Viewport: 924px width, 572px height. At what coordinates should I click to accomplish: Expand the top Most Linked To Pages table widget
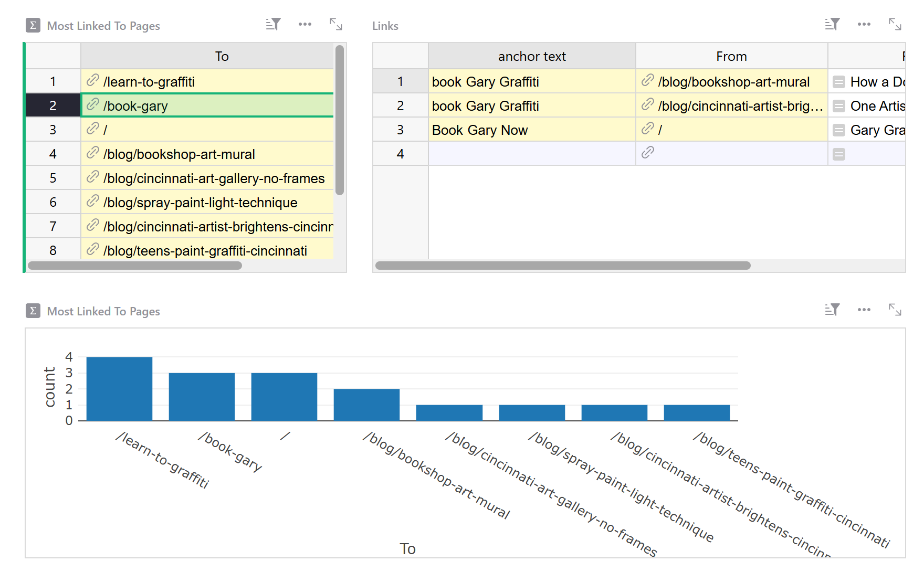click(336, 24)
